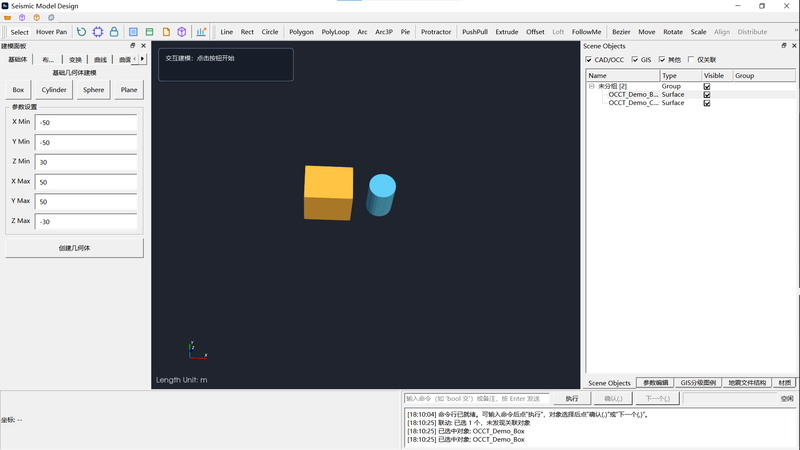Choose the Rotate tool
Screen dimensions: 800x450
(x=673, y=32)
